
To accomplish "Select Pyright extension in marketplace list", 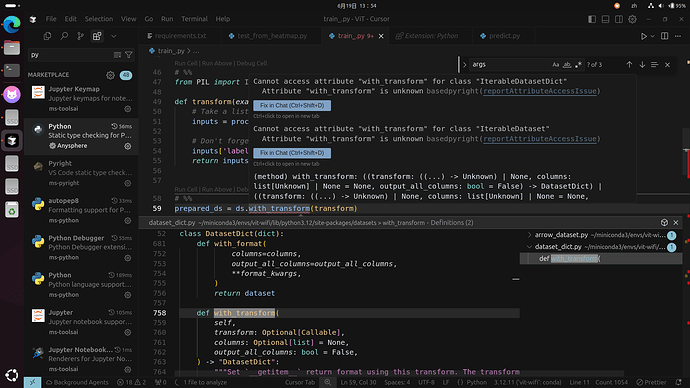I will click(x=81, y=173).
